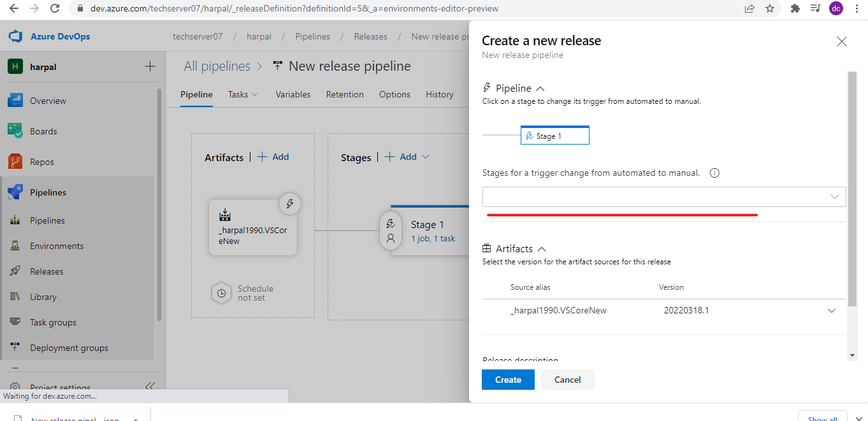The image size is (868, 421).
Task: Collapse the Artifacts section in panel
Action: click(542, 249)
